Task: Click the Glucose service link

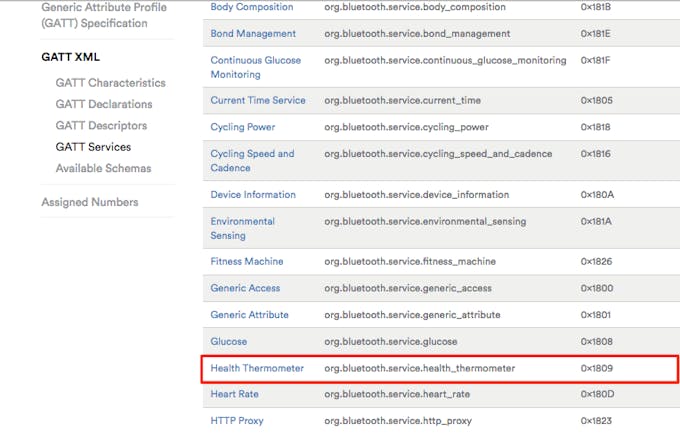Action: 229,341
